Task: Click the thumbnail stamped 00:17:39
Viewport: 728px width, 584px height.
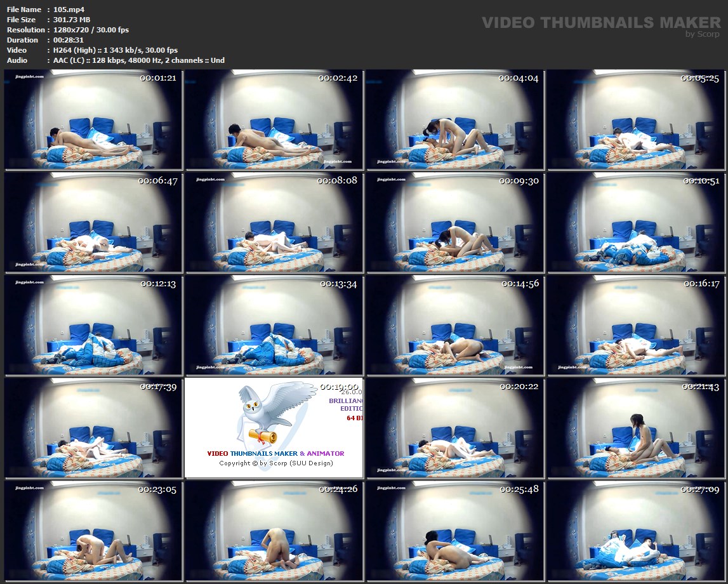Action: (93, 428)
